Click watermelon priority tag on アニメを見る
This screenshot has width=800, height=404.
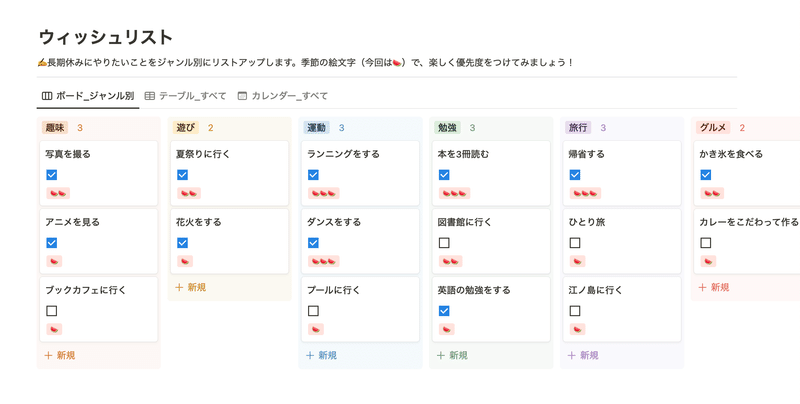pos(54,261)
